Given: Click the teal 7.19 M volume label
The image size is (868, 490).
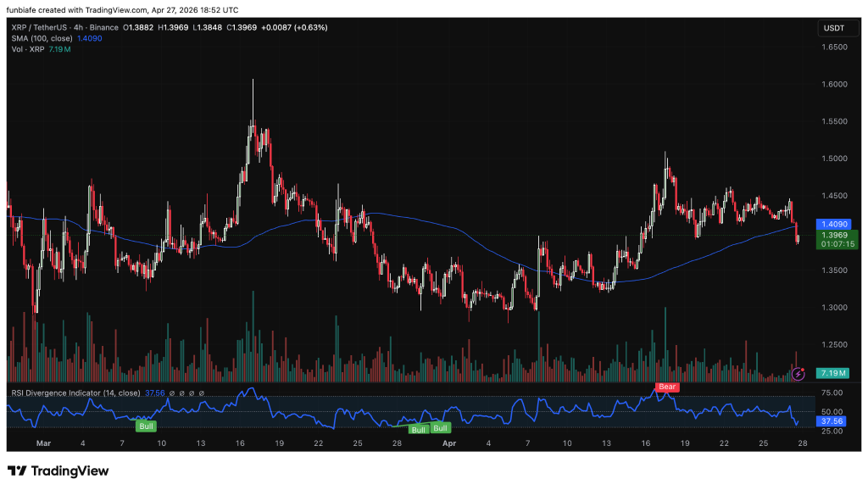Looking at the screenshot, I should point(831,373).
